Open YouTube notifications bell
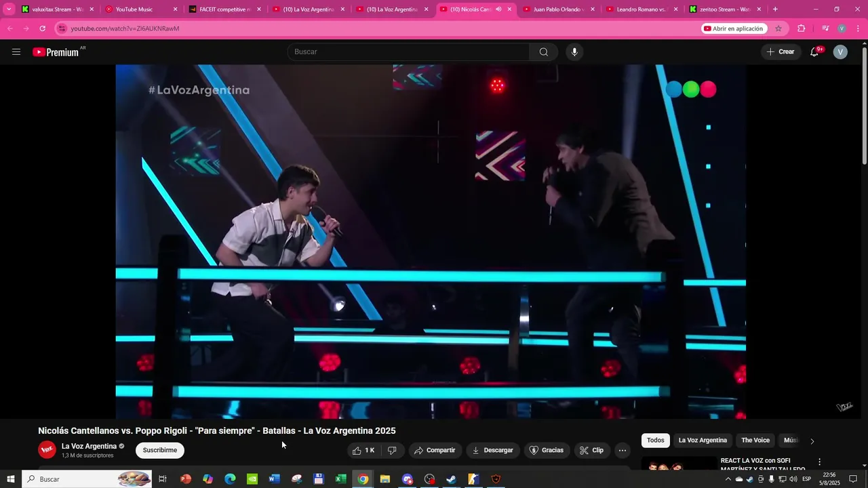Viewport: 868px width, 488px height. [814, 52]
